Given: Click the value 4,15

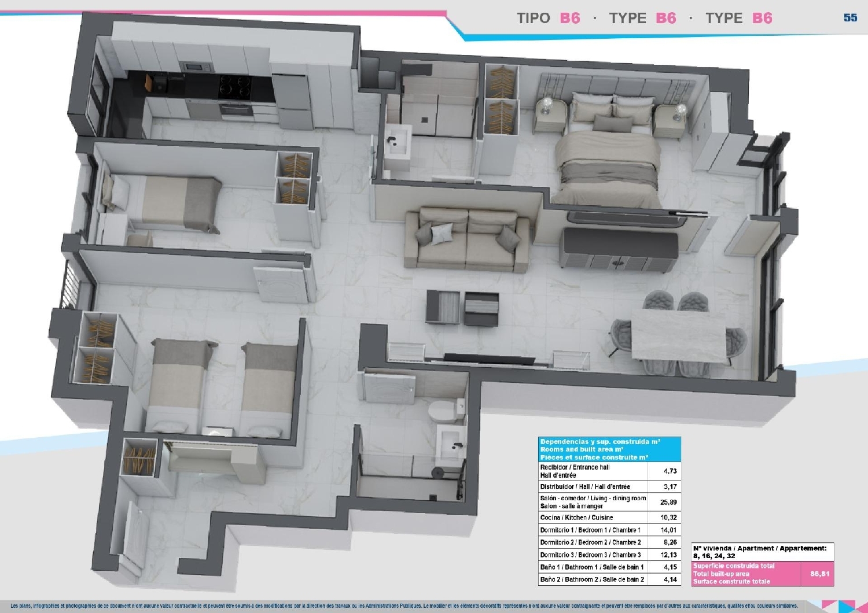Looking at the screenshot, I should 670,567.
